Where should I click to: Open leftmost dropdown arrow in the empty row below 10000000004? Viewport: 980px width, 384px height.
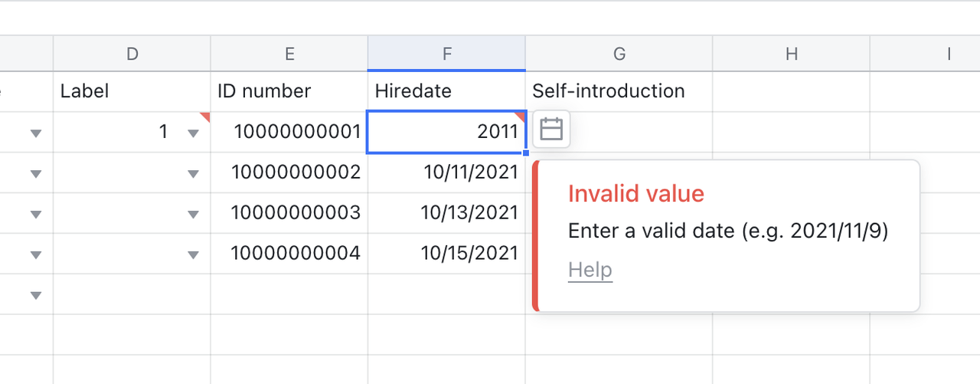click(x=35, y=295)
